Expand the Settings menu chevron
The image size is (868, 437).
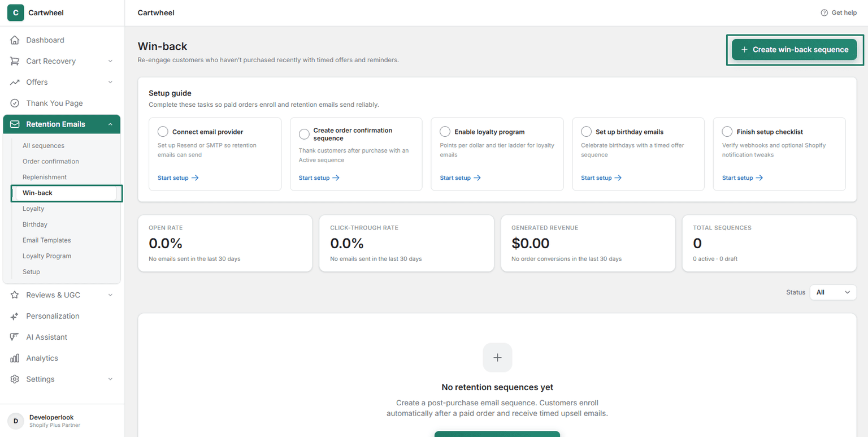coord(110,379)
